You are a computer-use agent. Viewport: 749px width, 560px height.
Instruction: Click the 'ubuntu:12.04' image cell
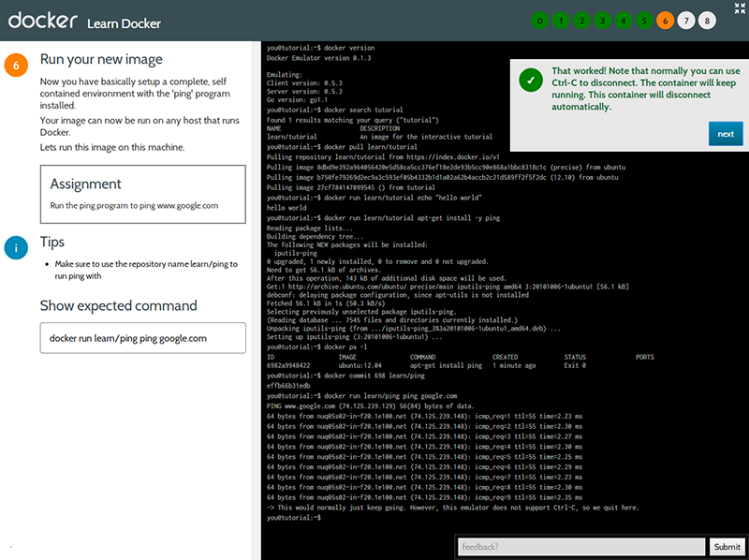point(360,365)
